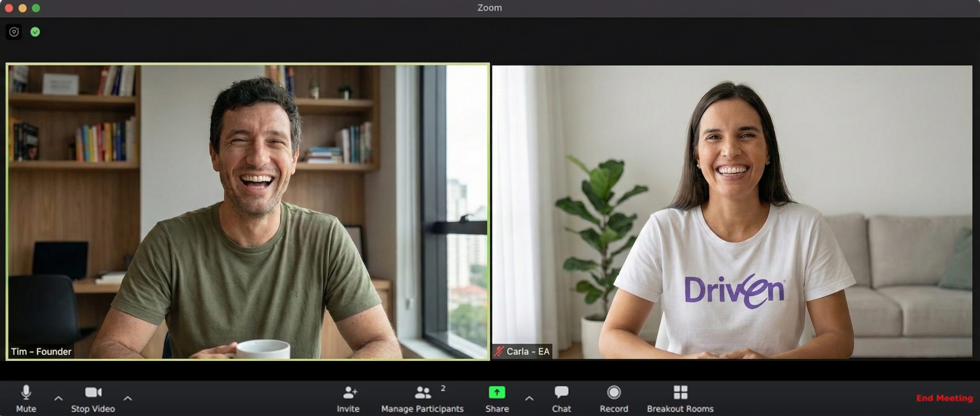
Task: Select Tim - Founder video tile
Action: click(x=248, y=212)
